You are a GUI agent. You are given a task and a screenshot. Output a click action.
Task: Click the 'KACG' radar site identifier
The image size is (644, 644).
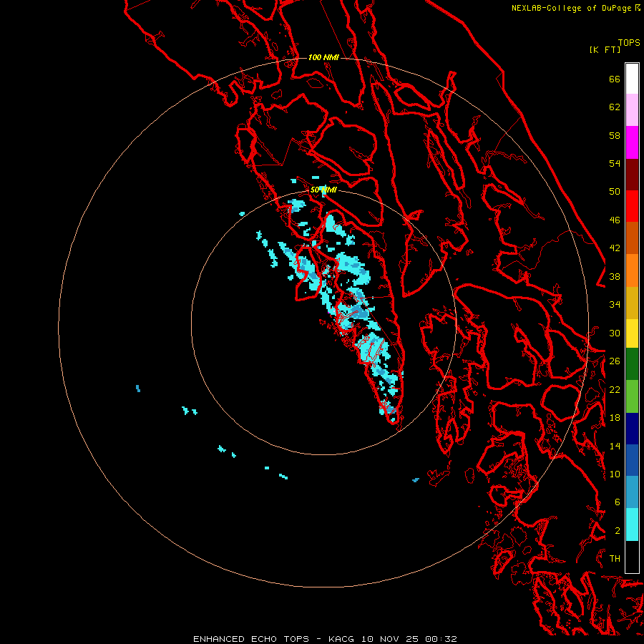(x=341, y=639)
